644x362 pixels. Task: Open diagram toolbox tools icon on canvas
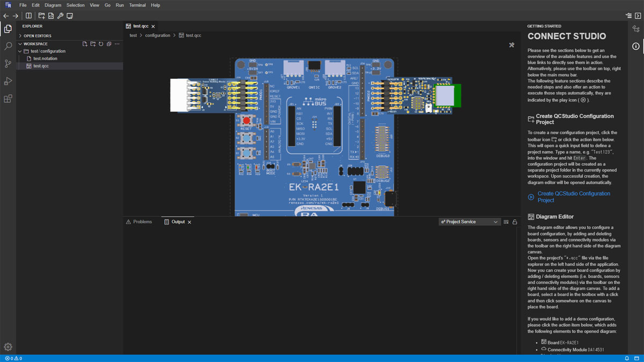[511, 45]
